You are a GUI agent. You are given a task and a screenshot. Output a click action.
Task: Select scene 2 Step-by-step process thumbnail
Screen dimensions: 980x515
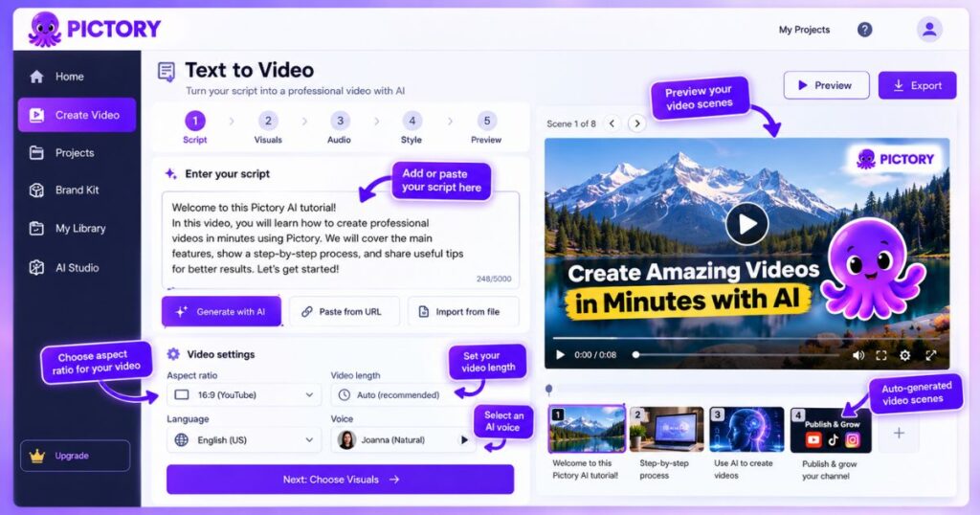pos(666,430)
